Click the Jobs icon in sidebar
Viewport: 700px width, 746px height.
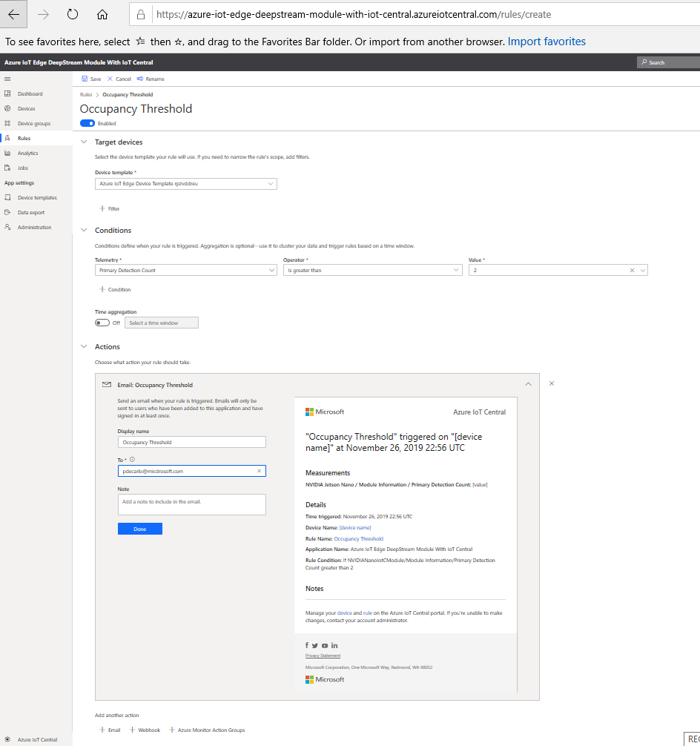coord(7,168)
